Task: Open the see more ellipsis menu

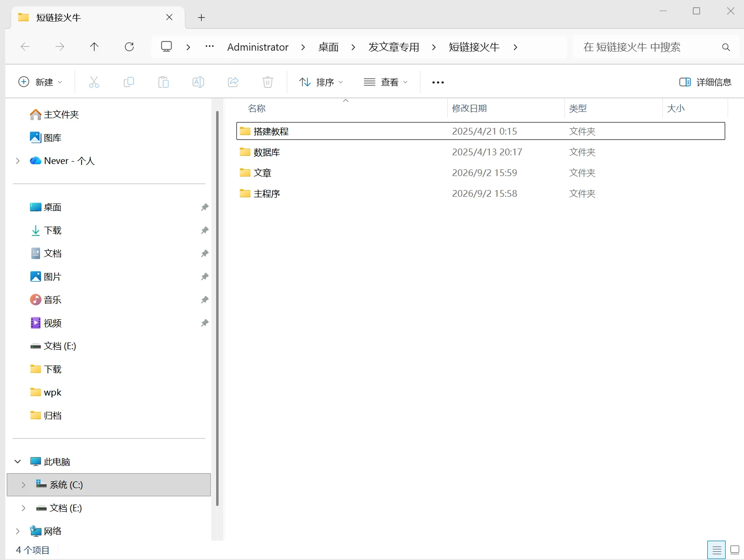Action: (438, 82)
